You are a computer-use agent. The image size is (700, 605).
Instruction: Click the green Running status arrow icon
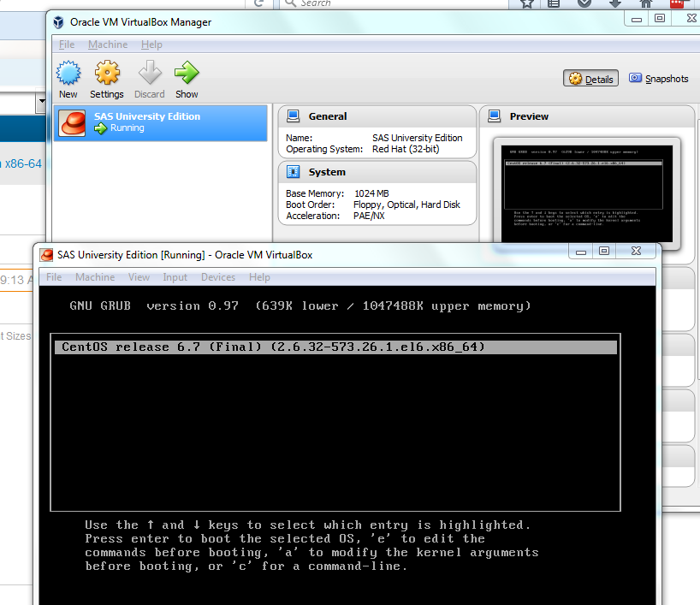pos(100,128)
